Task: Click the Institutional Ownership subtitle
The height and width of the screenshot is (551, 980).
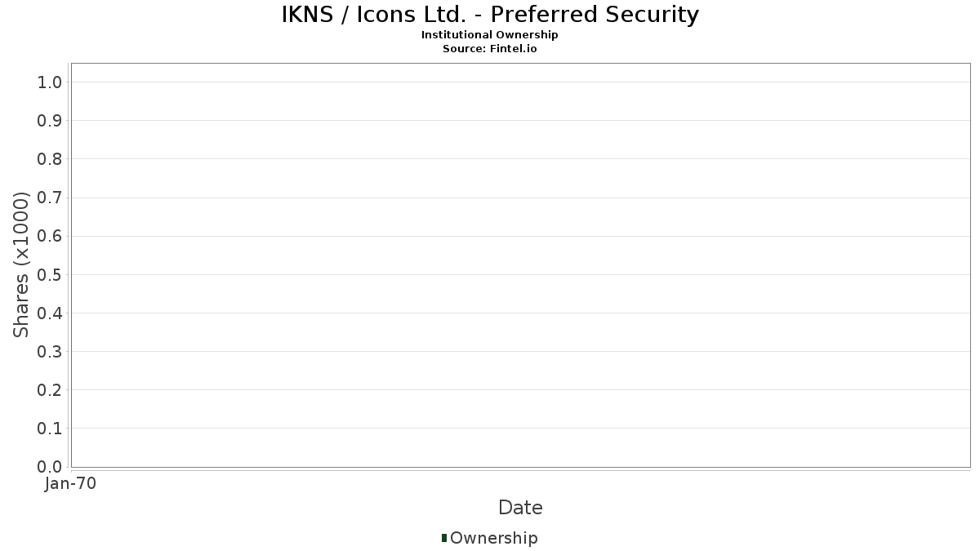Action: point(490,35)
